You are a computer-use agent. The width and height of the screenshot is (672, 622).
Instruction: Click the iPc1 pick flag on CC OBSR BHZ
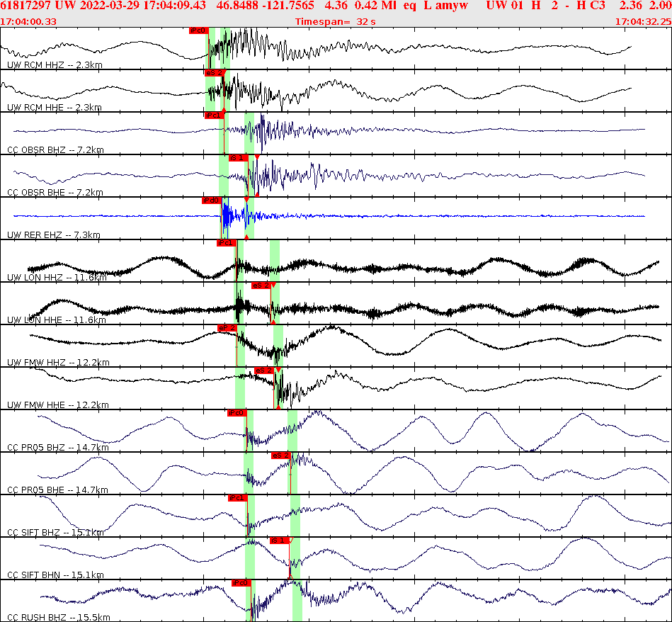pos(212,115)
